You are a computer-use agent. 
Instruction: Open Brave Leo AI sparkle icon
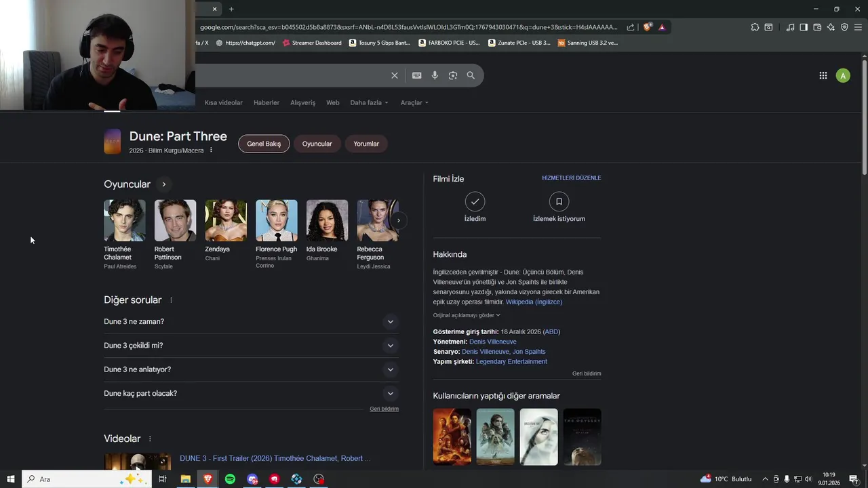click(x=831, y=27)
